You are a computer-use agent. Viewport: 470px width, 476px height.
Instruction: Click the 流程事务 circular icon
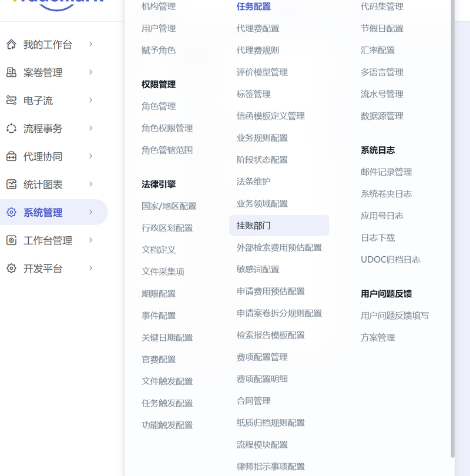click(11, 129)
